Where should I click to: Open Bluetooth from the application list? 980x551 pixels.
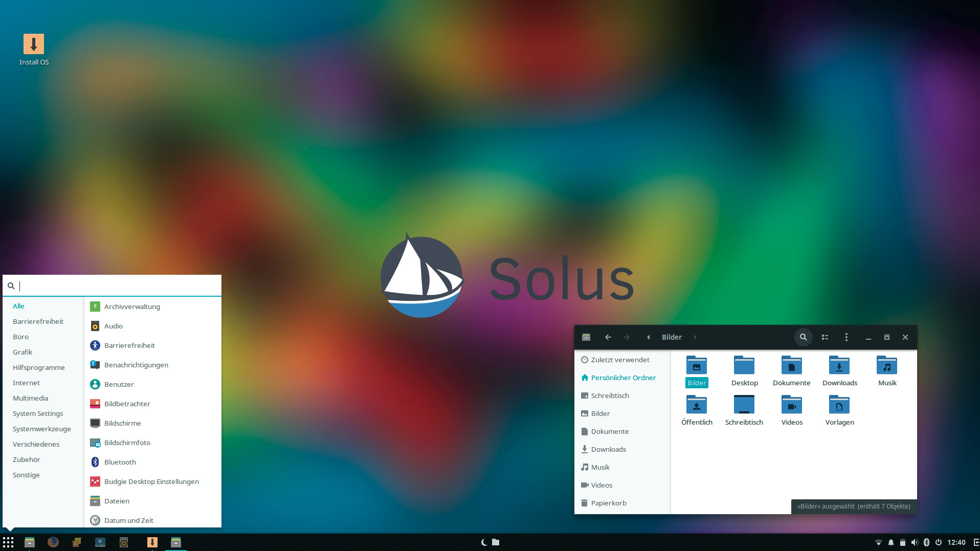120,462
